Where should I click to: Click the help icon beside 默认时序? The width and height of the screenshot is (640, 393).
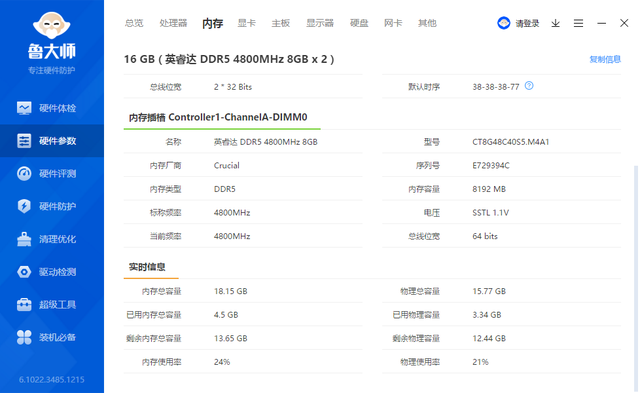[529, 86]
